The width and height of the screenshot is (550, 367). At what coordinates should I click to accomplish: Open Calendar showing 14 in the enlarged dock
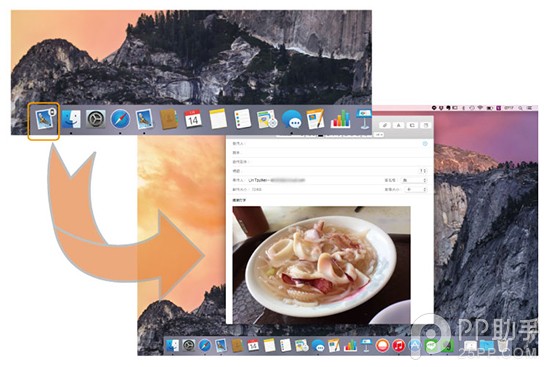coord(193,119)
